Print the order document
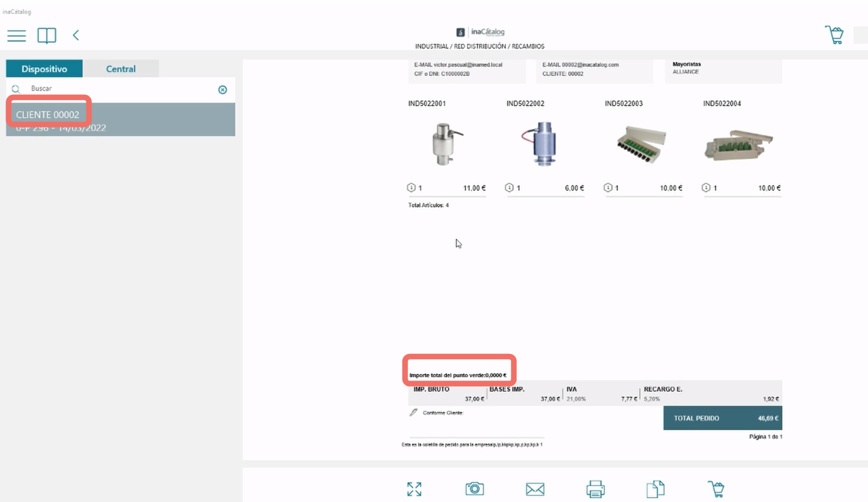Viewport: 868px width, 502px height. 595,489
